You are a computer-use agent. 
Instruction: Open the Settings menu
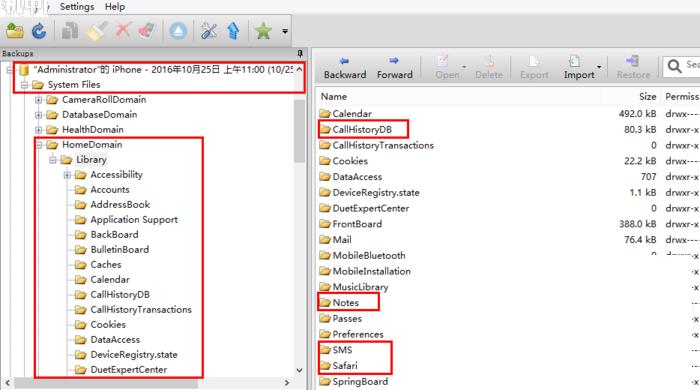pos(77,7)
